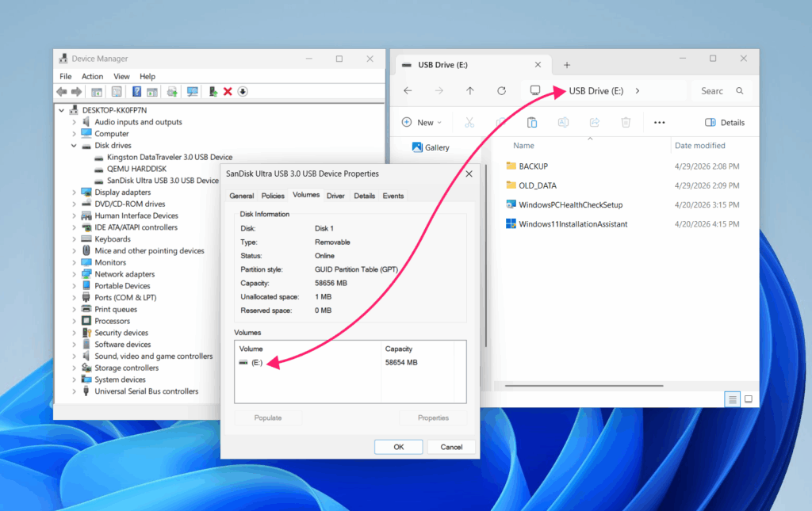Click the red X uninstall device icon
Screen dimensions: 812x511
(228, 92)
